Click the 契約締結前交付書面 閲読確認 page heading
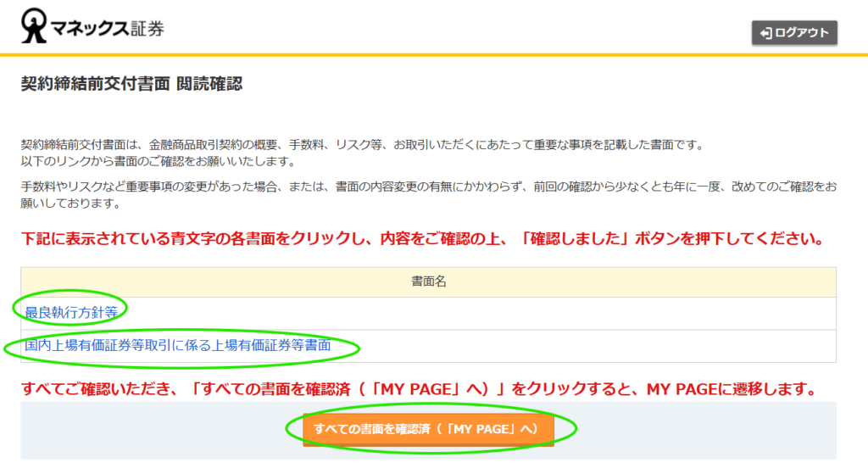This screenshot has width=868, height=468. click(x=131, y=85)
